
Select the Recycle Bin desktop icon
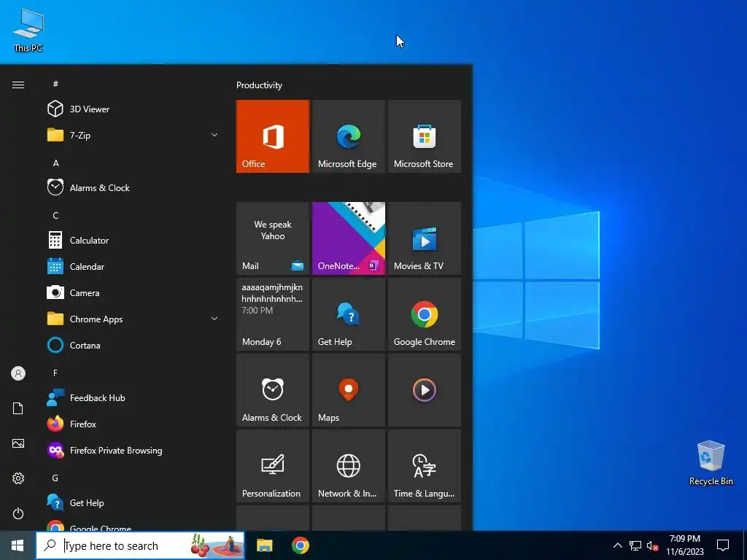711,463
